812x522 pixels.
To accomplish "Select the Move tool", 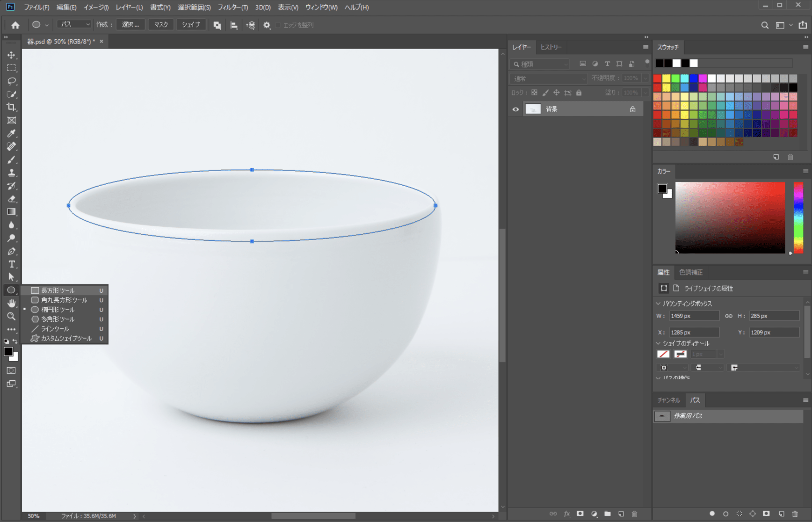I will 11,55.
